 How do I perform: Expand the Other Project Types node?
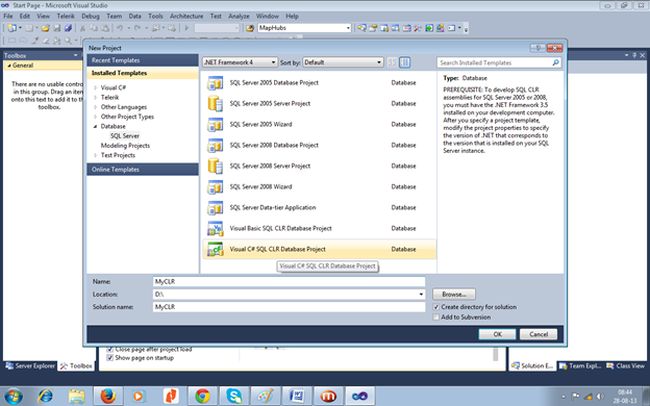(96, 117)
